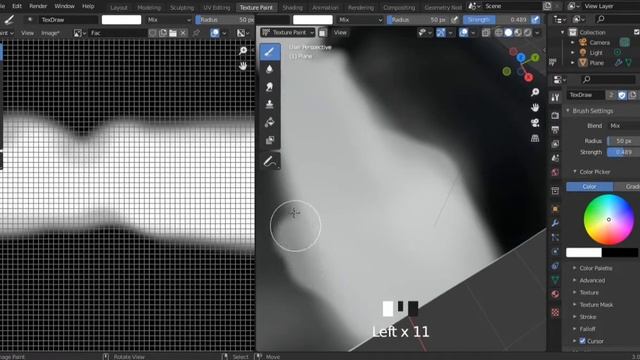
Task: Open the Texture checker properties tab
Action: point(555,313)
